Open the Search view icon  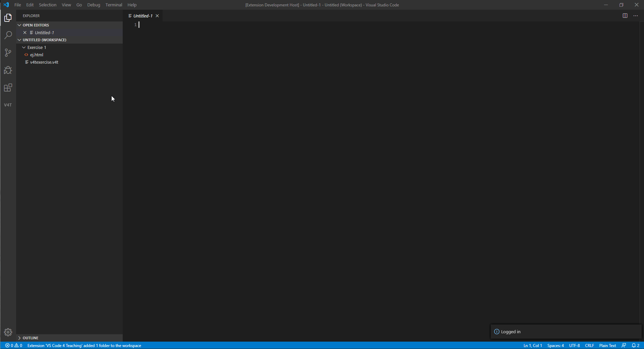click(x=8, y=35)
